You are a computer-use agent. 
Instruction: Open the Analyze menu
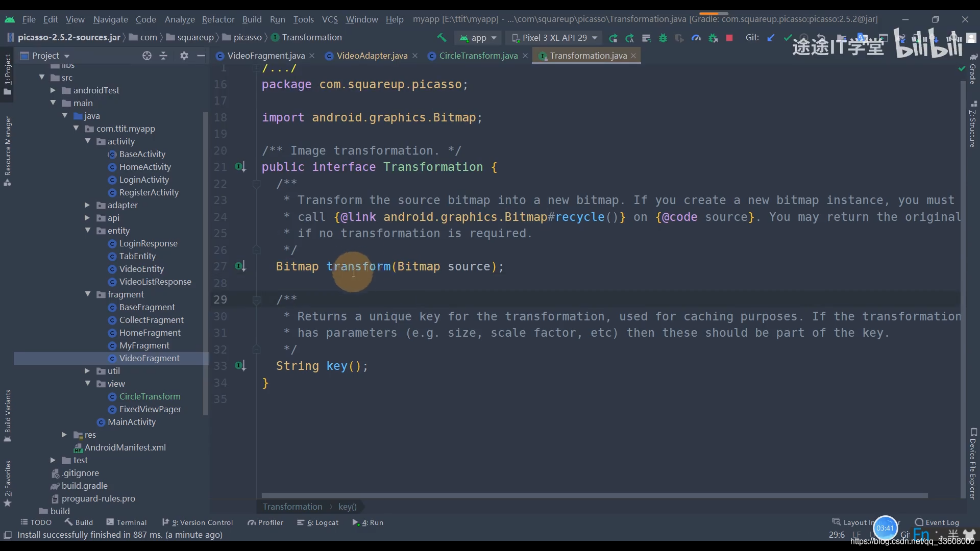(x=180, y=19)
